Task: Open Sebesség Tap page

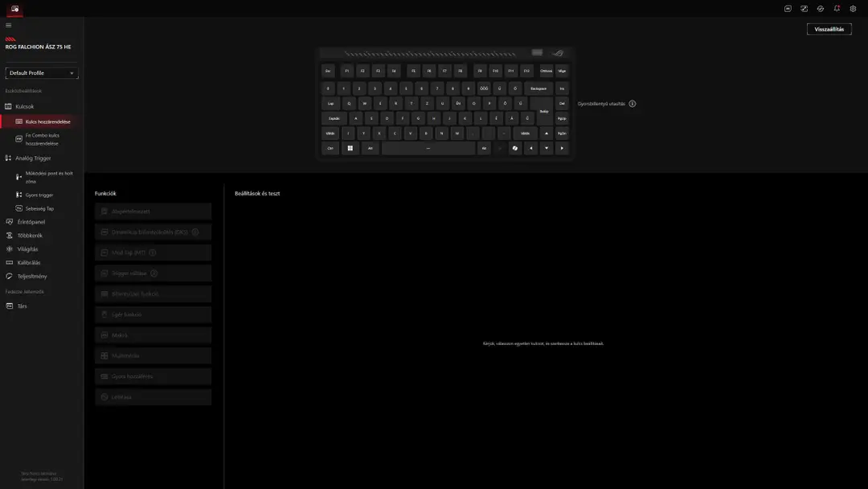Action: point(42,209)
